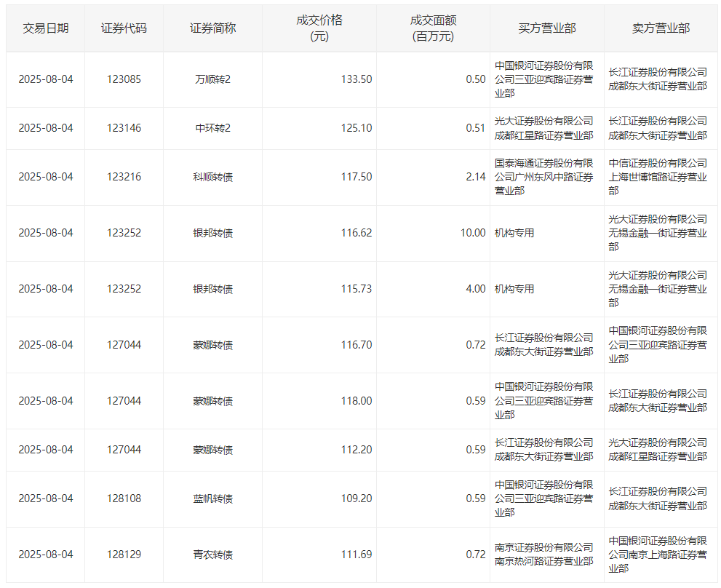
Task: Click price value 133.50
Action: coord(356,79)
